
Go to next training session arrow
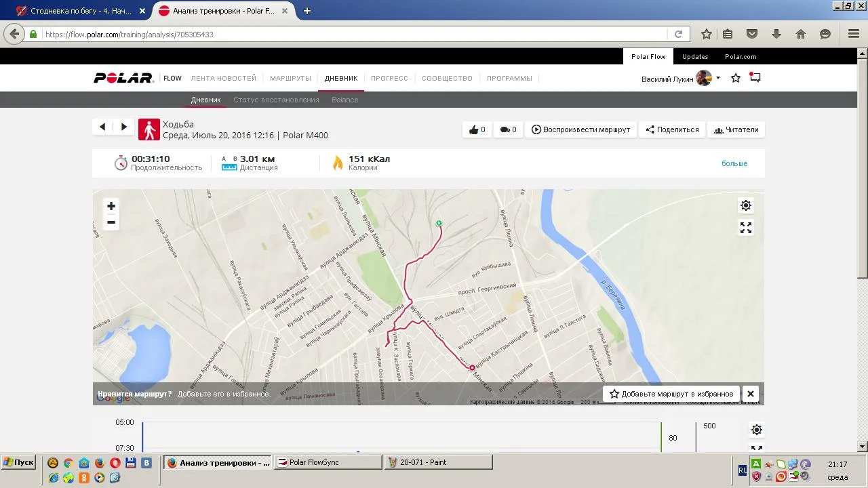[123, 127]
